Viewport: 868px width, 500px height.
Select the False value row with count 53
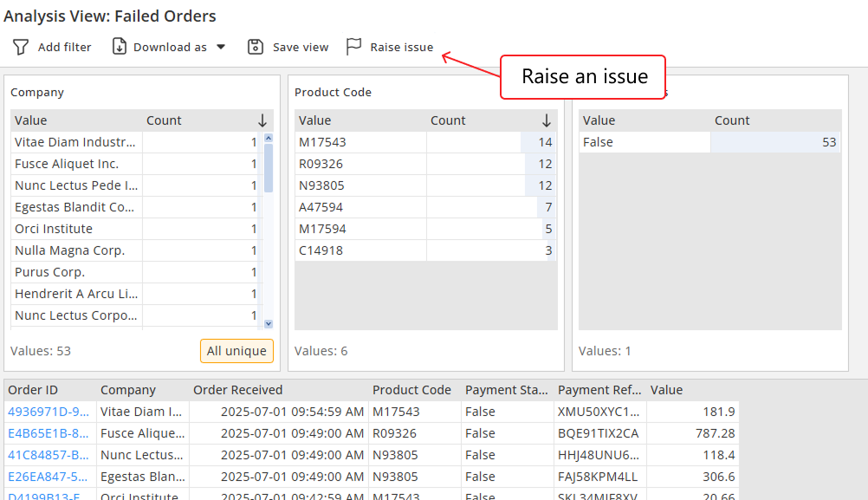(x=709, y=142)
